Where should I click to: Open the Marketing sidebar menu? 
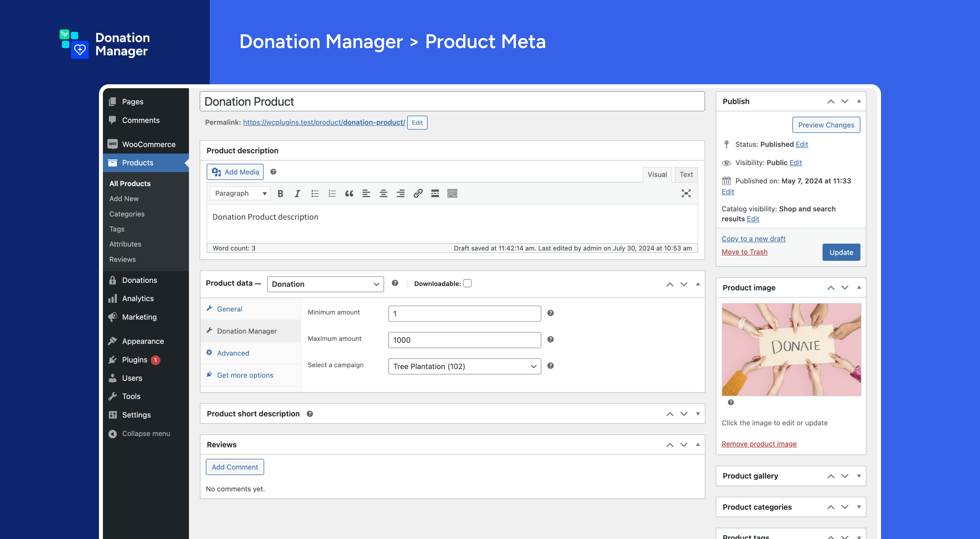(146, 317)
